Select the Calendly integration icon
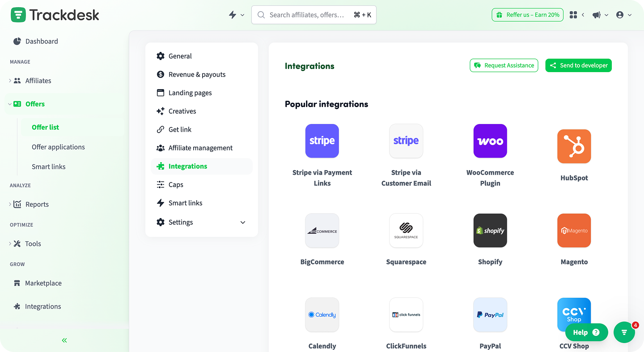This screenshot has width=644, height=352. [322, 314]
